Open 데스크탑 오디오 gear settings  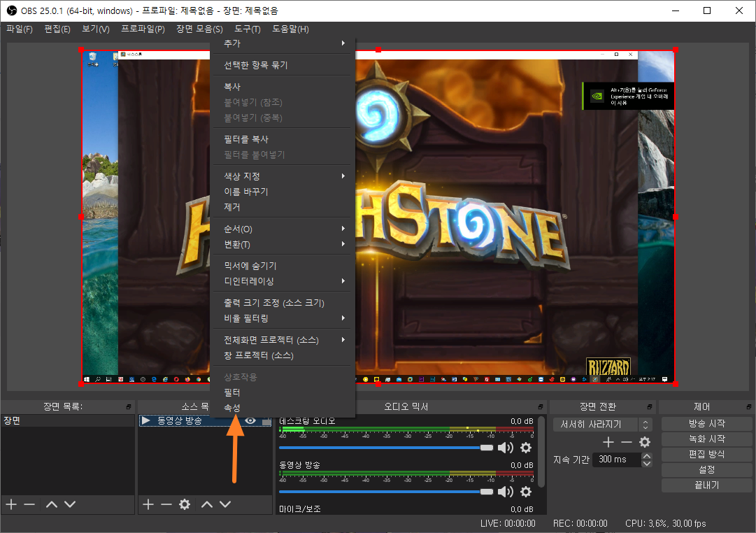526,448
